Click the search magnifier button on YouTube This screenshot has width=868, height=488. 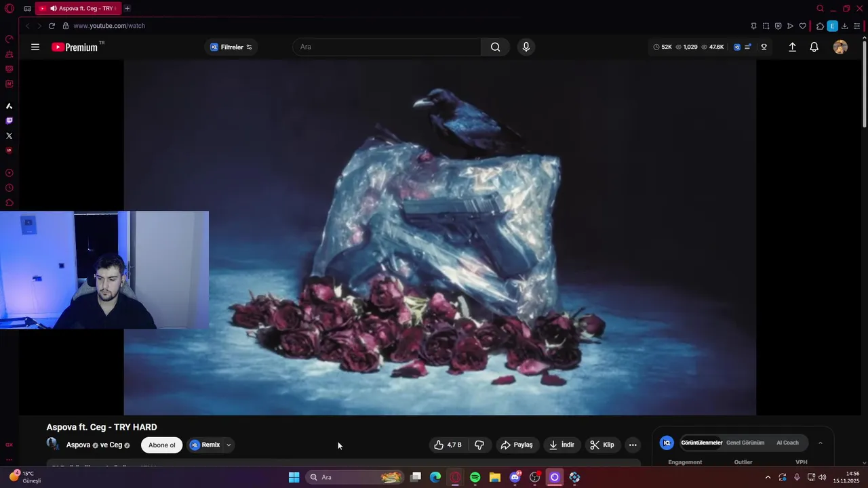pyautogui.click(x=496, y=47)
